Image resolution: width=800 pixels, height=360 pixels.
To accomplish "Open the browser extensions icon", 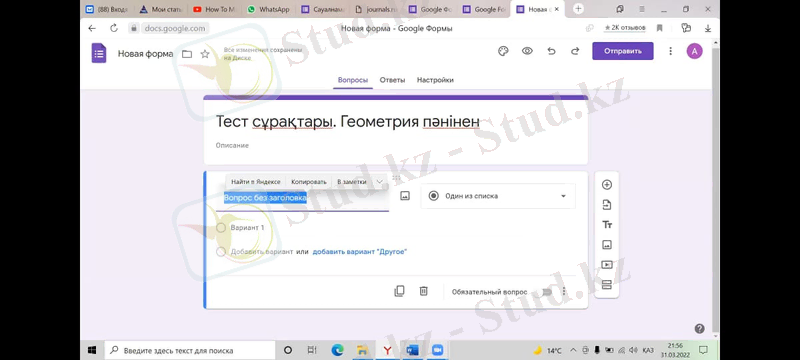I will coord(686,28).
